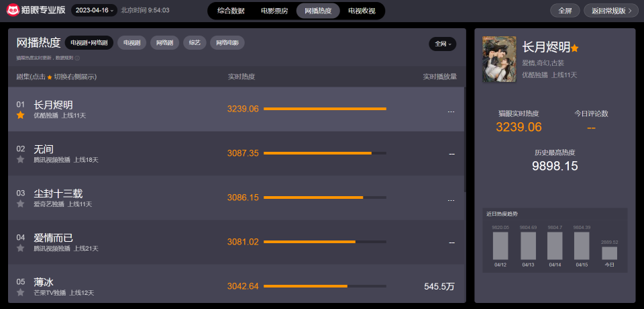The width and height of the screenshot is (644, 309).
Task: Click 04/13 trend bar
Action: click(x=528, y=246)
